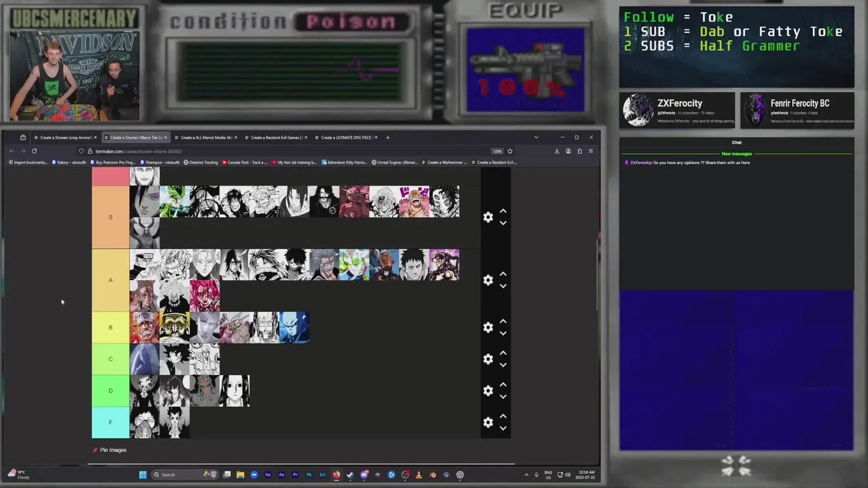Open Windows Start menu
This screenshot has width=868, height=488.
[x=142, y=474]
